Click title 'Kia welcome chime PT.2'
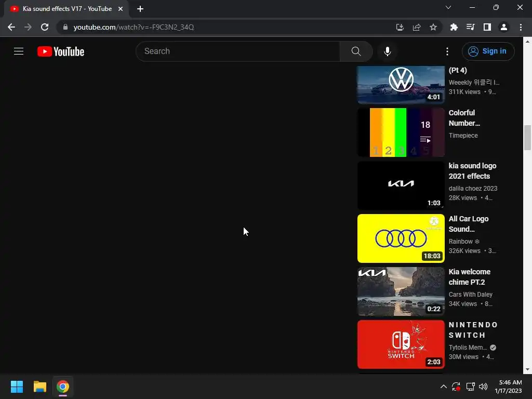 point(469,277)
